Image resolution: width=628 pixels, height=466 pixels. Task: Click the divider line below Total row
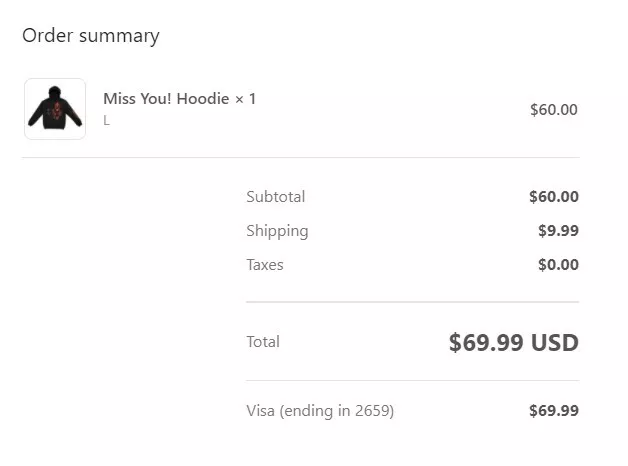point(413,380)
